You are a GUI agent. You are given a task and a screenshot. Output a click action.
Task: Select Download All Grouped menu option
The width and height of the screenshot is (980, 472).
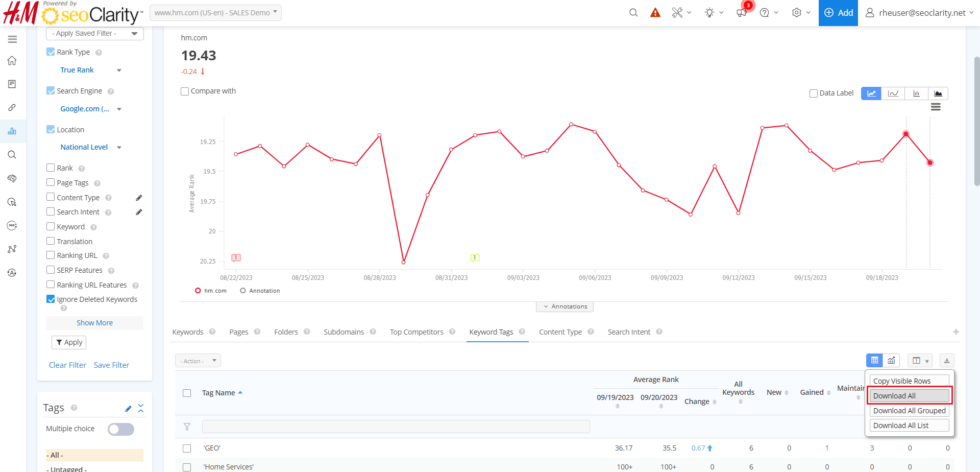pyautogui.click(x=909, y=411)
